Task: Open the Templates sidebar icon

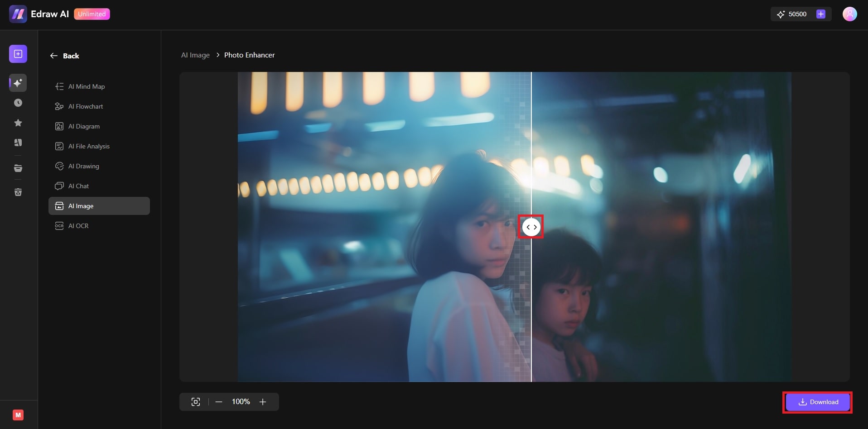Action: [18, 143]
